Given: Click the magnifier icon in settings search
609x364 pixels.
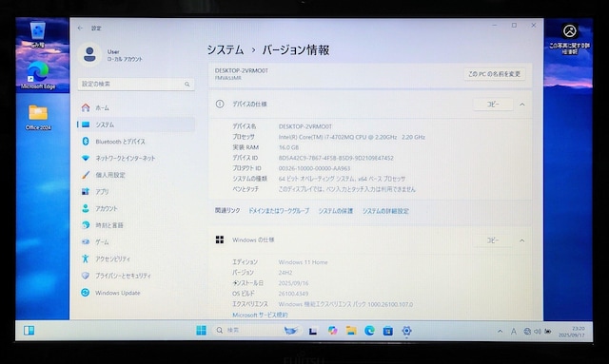Looking at the screenshot, I should (x=187, y=84).
